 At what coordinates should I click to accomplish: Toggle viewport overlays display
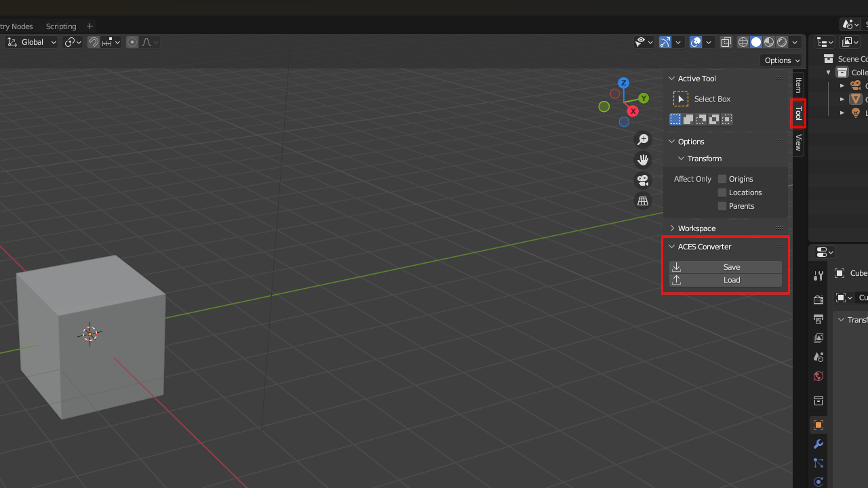tap(696, 42)
